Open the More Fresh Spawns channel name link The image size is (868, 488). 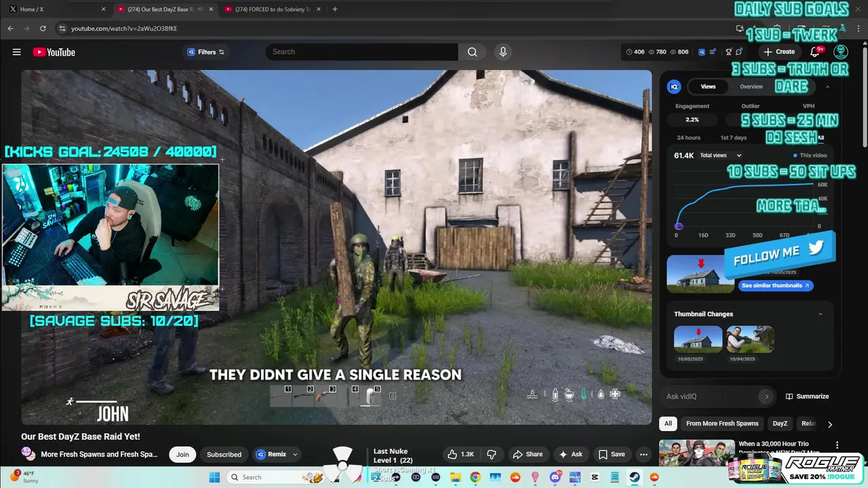coord(99,454)
